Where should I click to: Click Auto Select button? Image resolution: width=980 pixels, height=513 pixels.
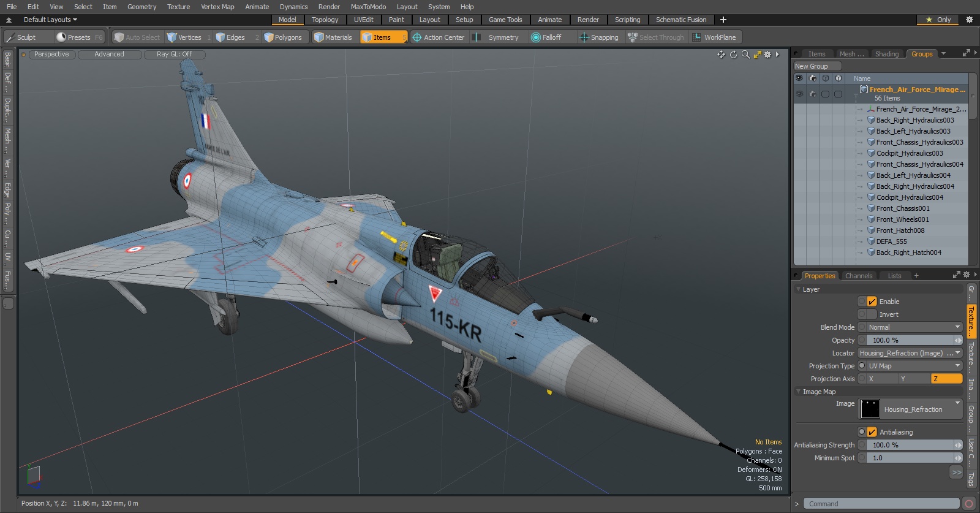(x=138, y=37)
